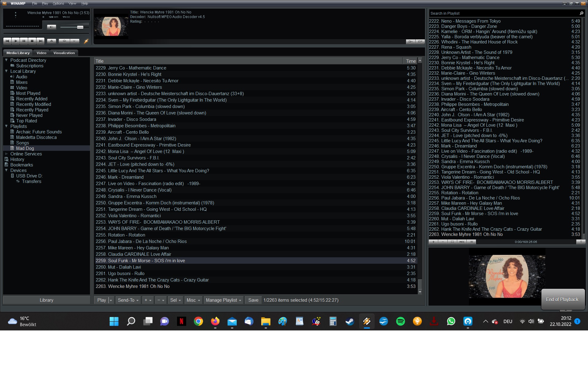
Task: Click the Winamp lightning bolt icon
Action: click(86, 41)
